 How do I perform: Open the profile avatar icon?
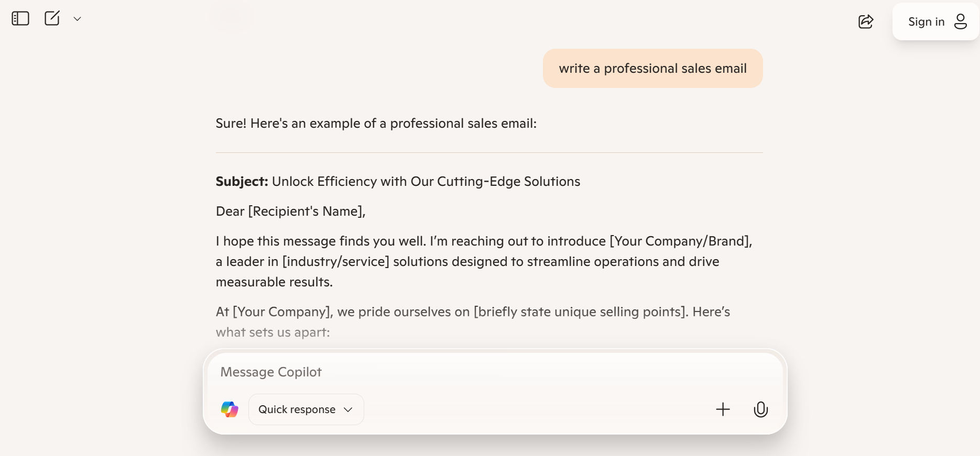961,21
